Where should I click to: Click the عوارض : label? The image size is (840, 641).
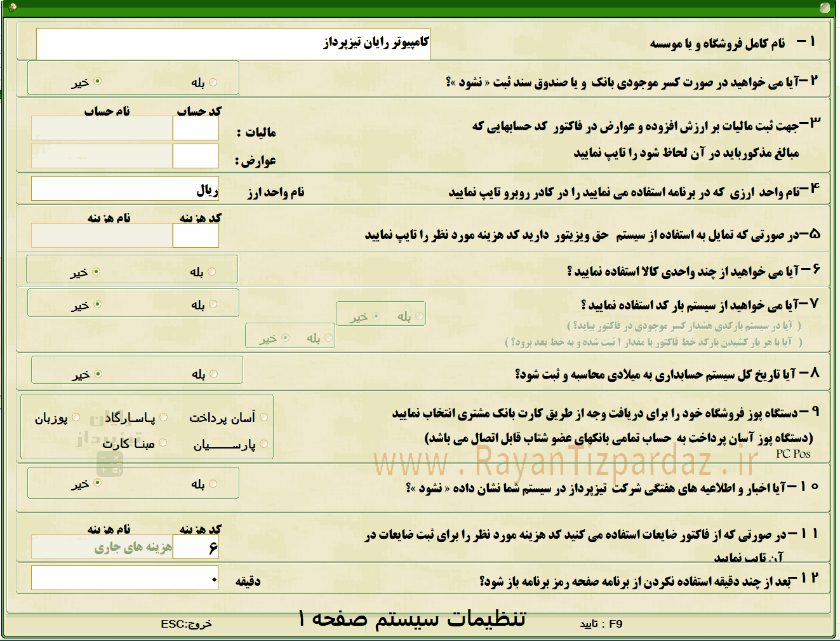point(255,161)
